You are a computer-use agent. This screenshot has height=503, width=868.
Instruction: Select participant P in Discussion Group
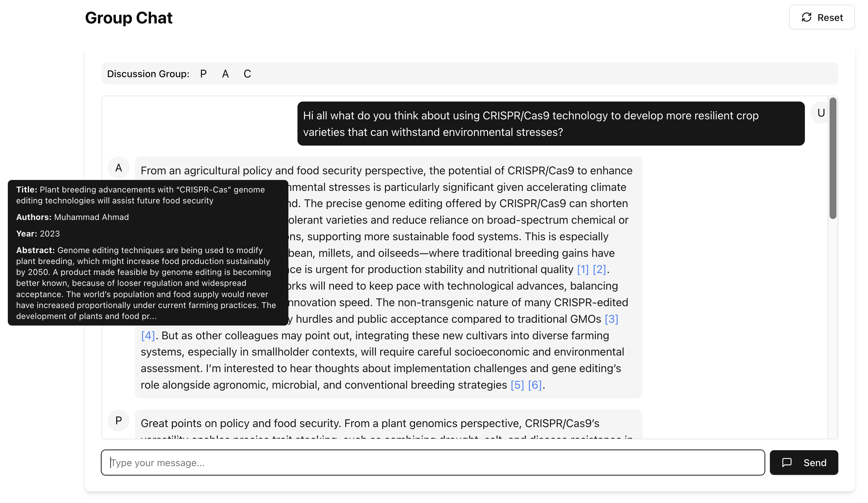tap(203, 74)
